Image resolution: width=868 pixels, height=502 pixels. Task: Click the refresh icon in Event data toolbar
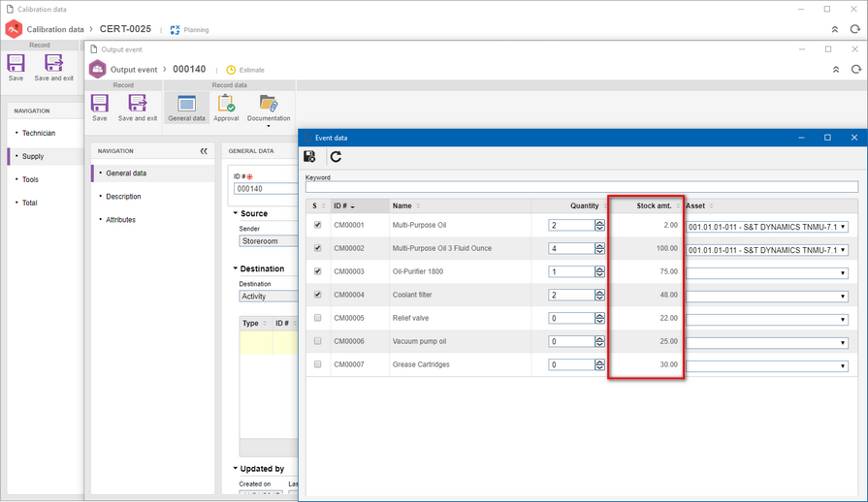(x=336, y=157)
